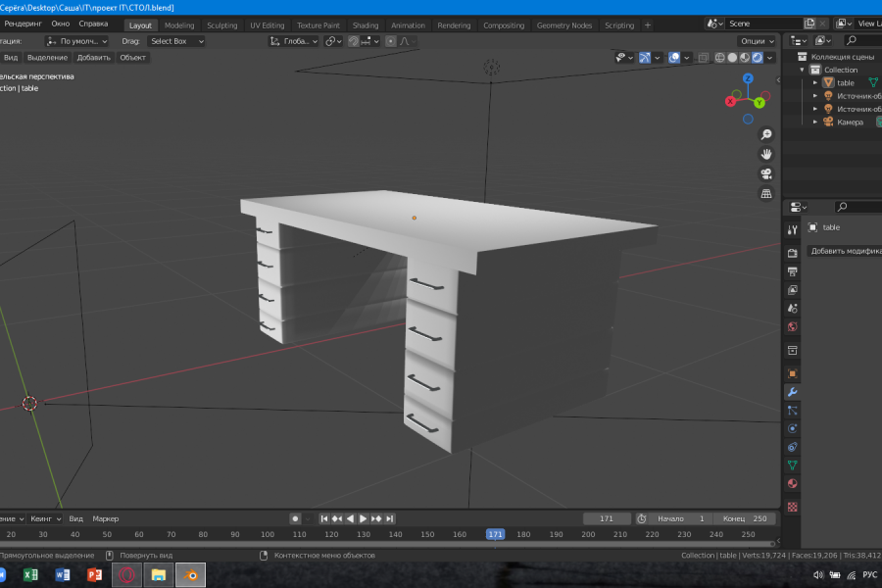Expand the table item in the outliner

[x=814, y=83]
